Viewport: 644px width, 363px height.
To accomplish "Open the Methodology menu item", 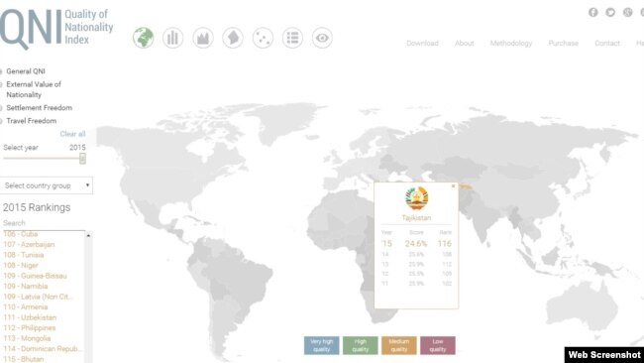I will 511,44.
